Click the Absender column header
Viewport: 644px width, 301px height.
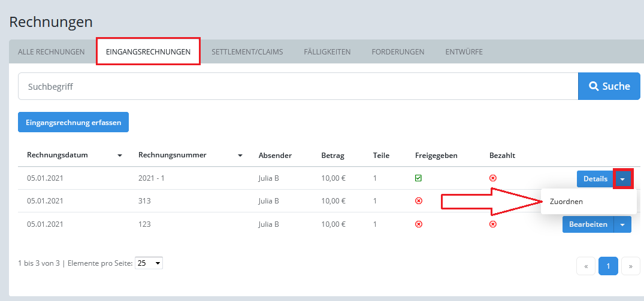point(275,156)
